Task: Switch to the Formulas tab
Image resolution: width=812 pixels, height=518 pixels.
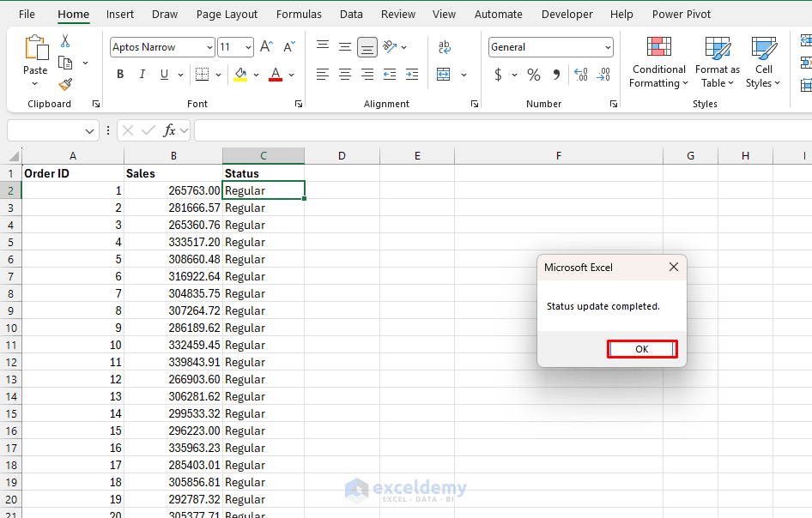Action: (299, 15)
